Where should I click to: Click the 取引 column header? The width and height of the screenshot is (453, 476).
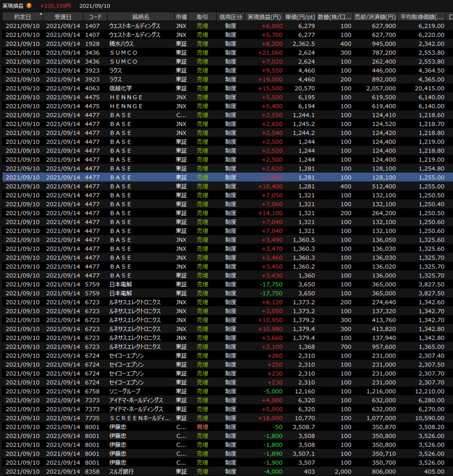tap(202, 17)
